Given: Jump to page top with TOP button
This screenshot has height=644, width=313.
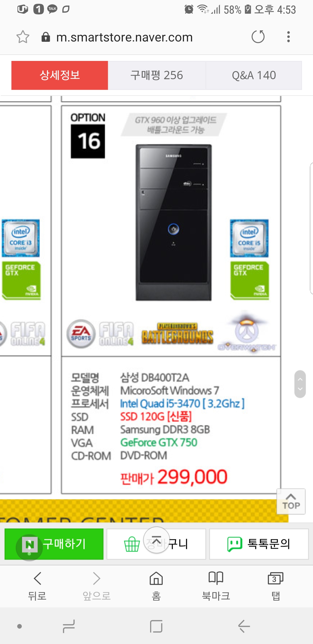Looking at the screenshot, I should pos(291,502).
